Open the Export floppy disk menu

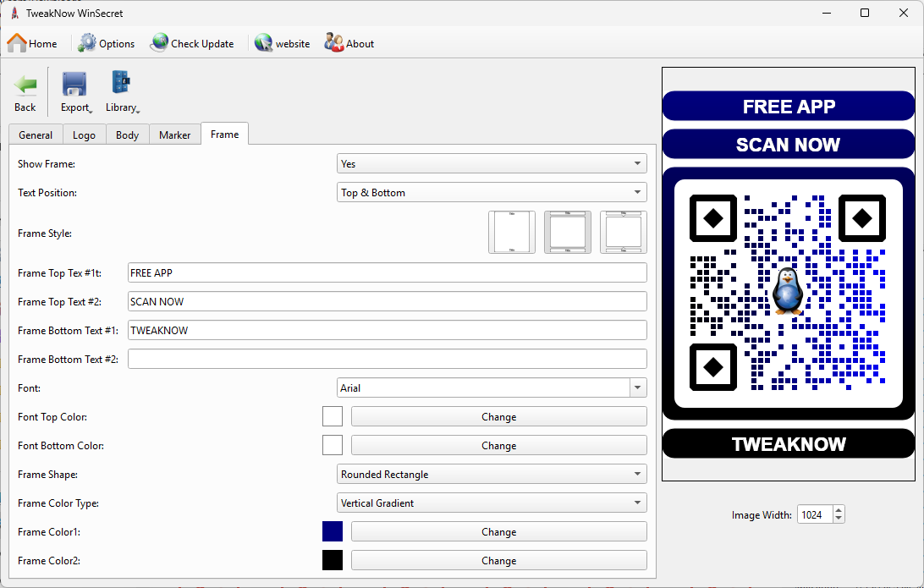click(x=74, y=92)
